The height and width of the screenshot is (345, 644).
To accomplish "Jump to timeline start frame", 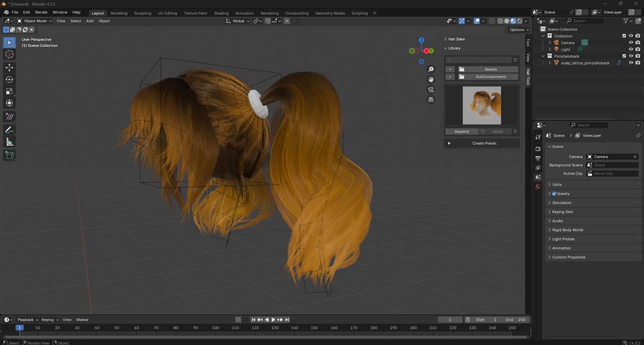I will pyautogui.click(x=253, y=319).
